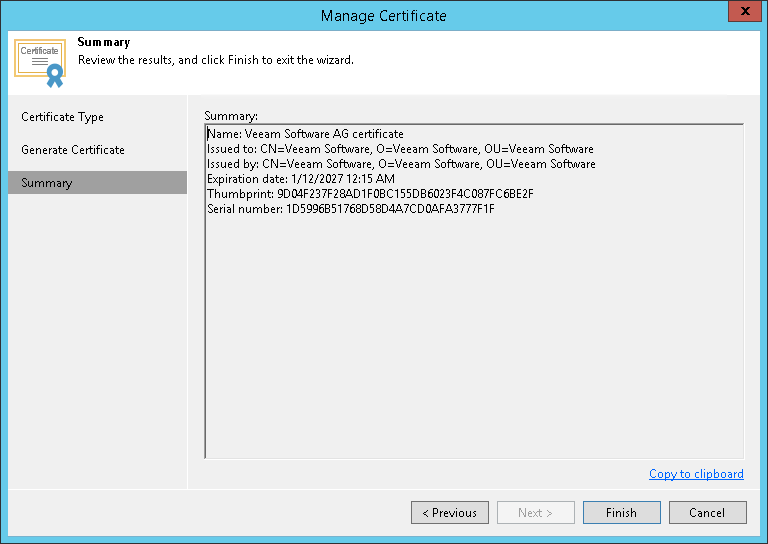This screenshot has height=544, width=768.
Task: Click the Manage Certificate title bar
Action: coord(384,15)
